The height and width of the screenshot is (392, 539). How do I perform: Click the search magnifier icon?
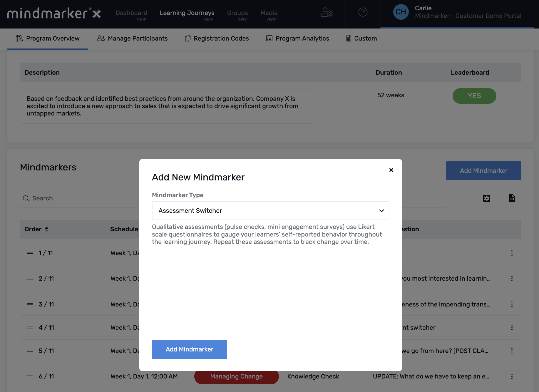(x=26, y=198)
